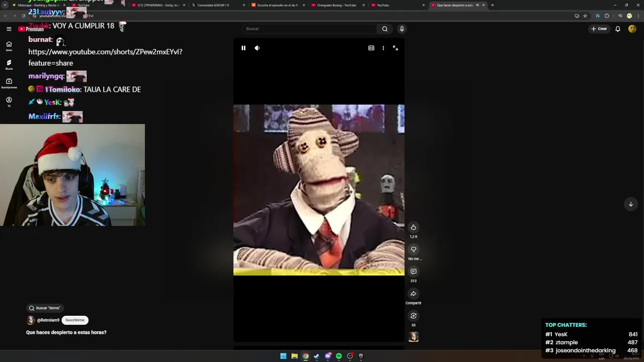Open the notifications bell
644x362 pixels.
click(x=618, y=29)
